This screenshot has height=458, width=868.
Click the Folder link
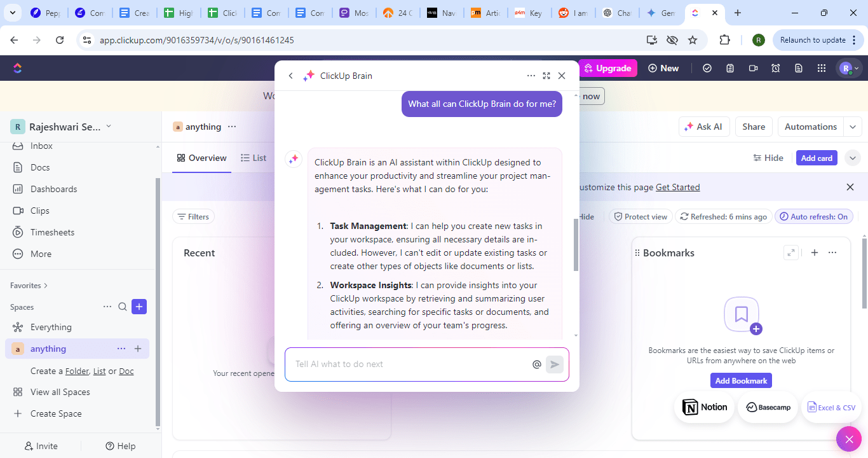(77, 371)
